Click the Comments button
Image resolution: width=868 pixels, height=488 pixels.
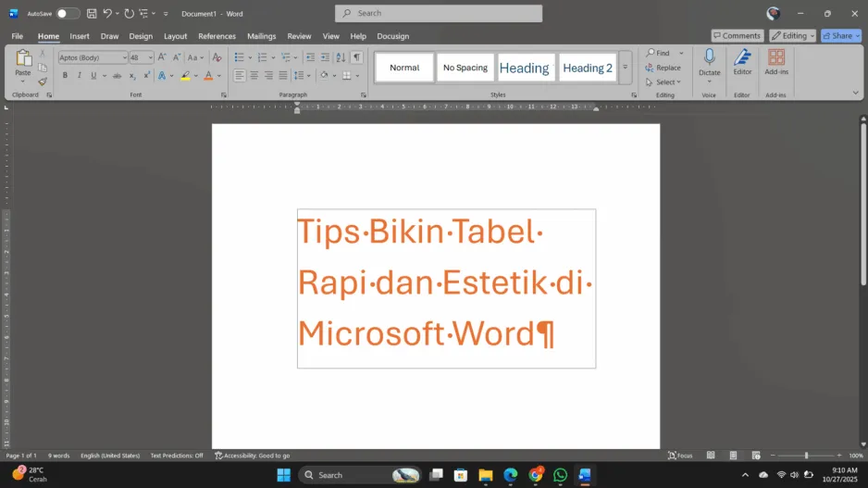(737, 35)
